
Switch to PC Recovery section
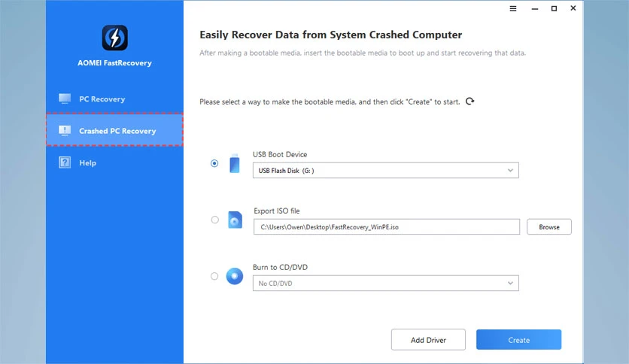(114, 99)
